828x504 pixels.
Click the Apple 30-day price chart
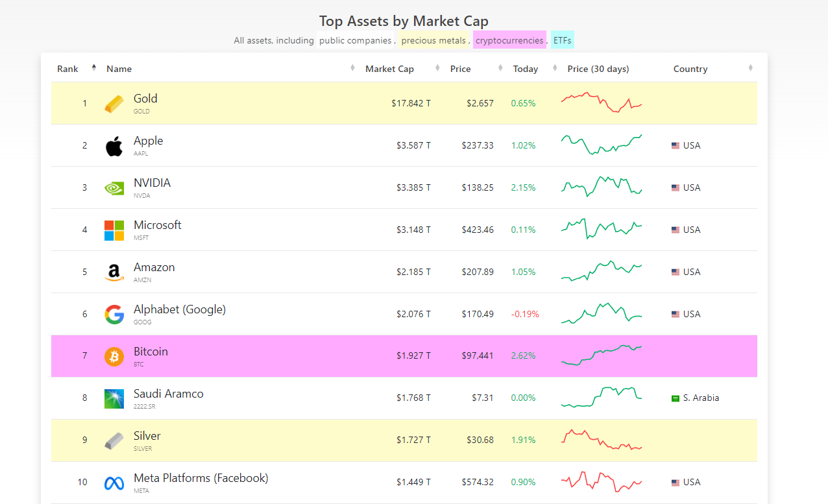pos(602,145)
